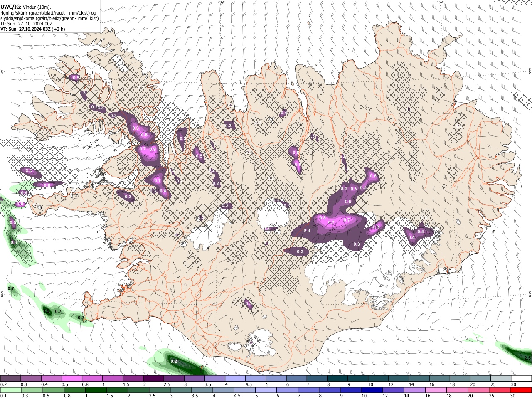
Task: Click the white 30 swatch in the upper legend row
Action: point(521,379)
